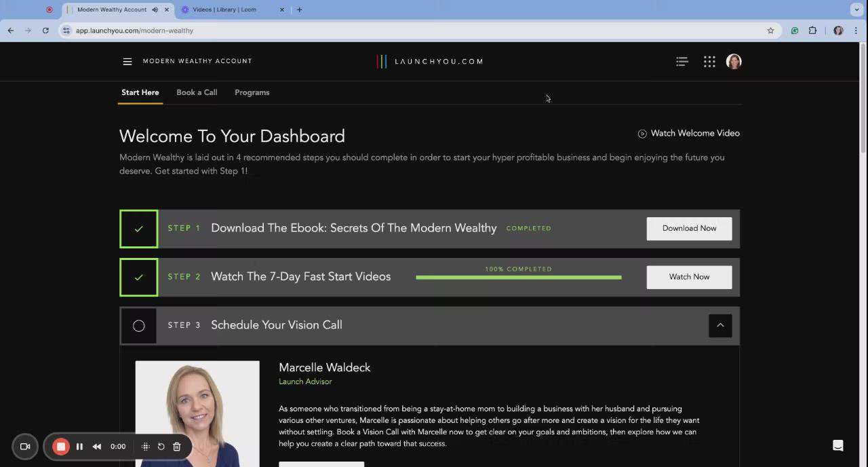Screen dimensions: 868x467
Task: Click Marcelle Waldeck's photo
Action: [197, 414]
